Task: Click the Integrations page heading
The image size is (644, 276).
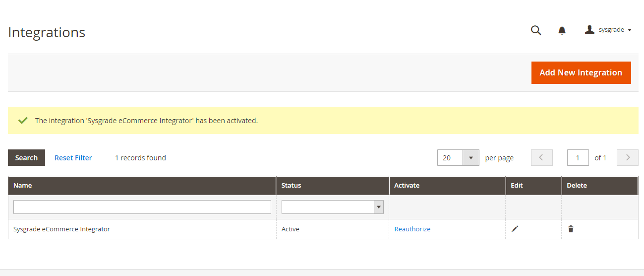Action: 47,32
